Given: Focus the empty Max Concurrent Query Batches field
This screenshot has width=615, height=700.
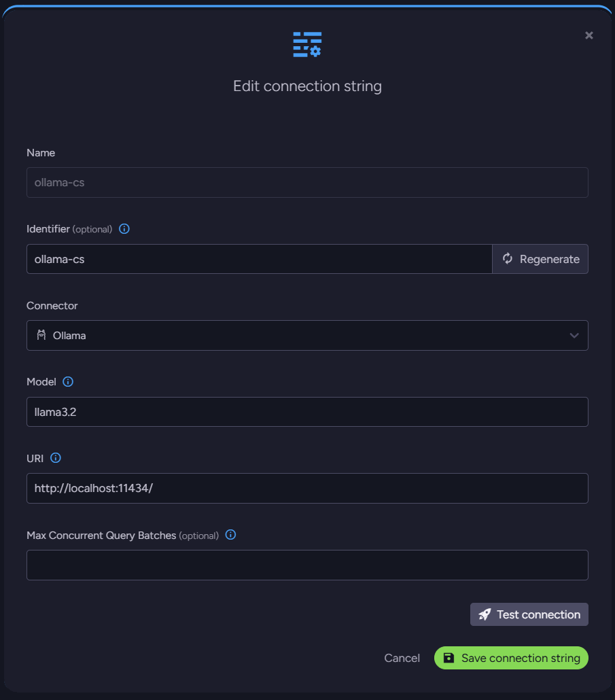Looking at the screenshot, I should coord(307,565).
